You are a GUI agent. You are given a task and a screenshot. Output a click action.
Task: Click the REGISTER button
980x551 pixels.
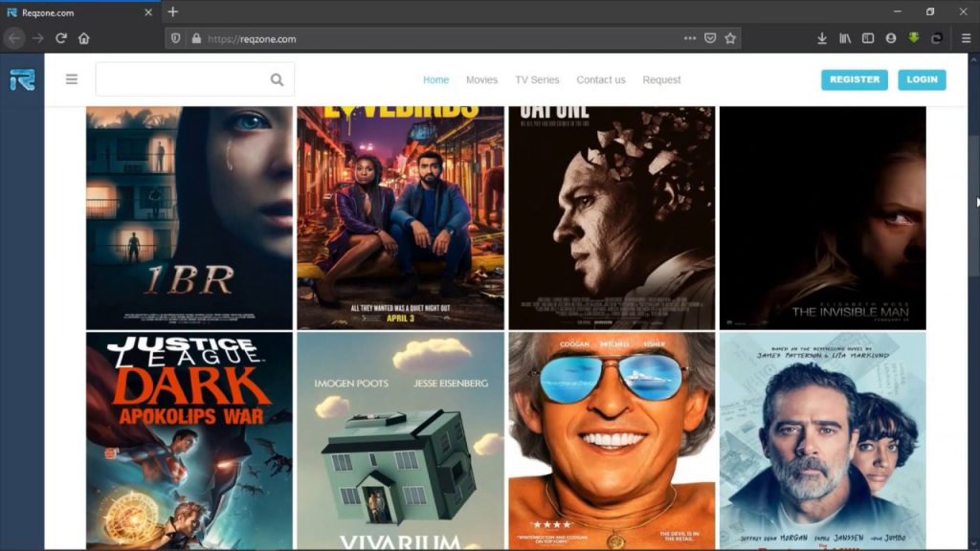click(x=855, y=79)
